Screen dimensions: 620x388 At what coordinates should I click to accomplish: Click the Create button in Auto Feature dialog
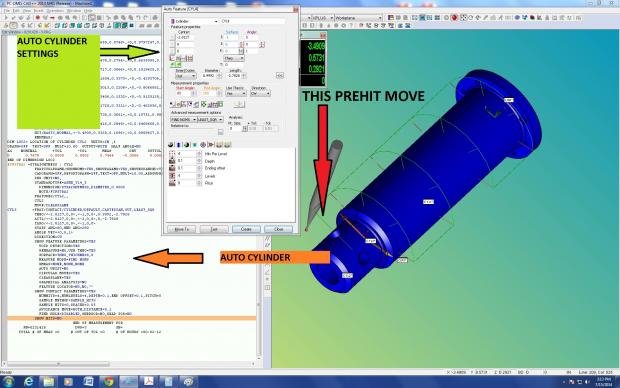tap(246, 229)
